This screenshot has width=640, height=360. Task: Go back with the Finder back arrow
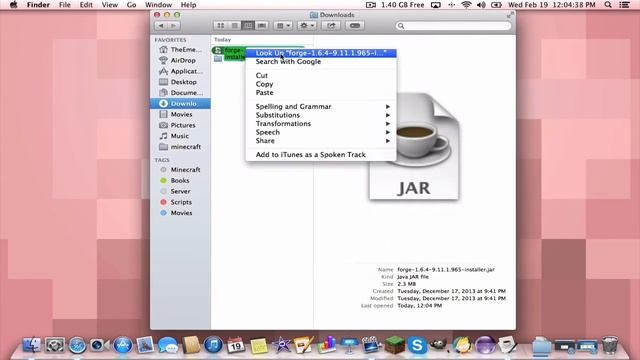pos(161,26)
